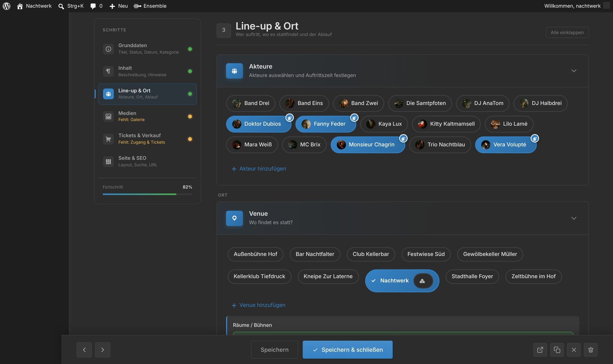Expand the Räume / Bühnen panel
Screen dimensions: 613x364
click(x=403, y=325)
